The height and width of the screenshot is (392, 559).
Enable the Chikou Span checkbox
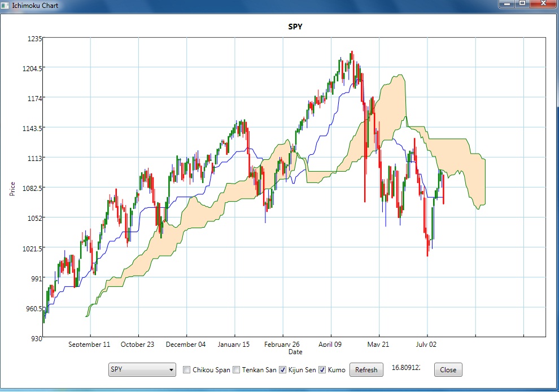pyautogui.click(x=187, y=370)
